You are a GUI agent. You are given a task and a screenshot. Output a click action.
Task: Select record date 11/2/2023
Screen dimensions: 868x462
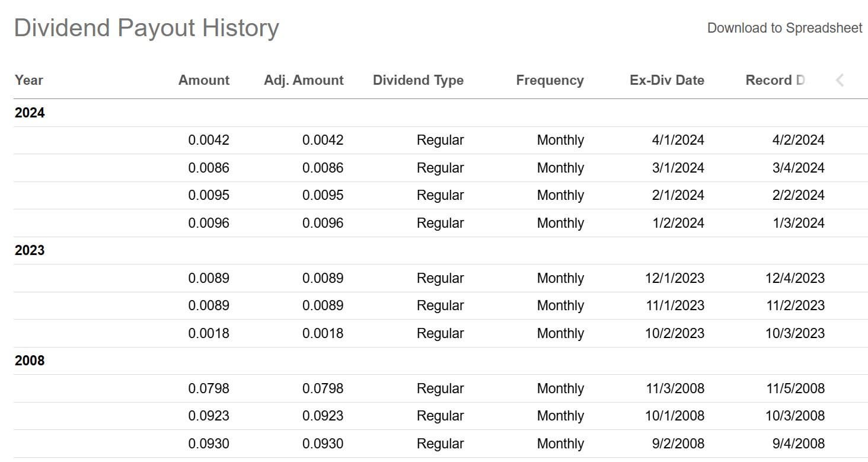tap(795, 305)
